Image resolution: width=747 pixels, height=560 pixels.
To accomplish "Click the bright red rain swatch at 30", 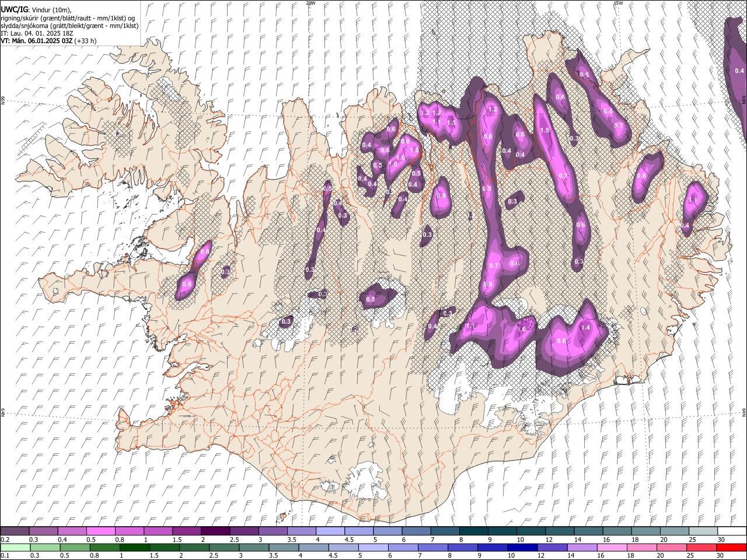I will 731,547.
